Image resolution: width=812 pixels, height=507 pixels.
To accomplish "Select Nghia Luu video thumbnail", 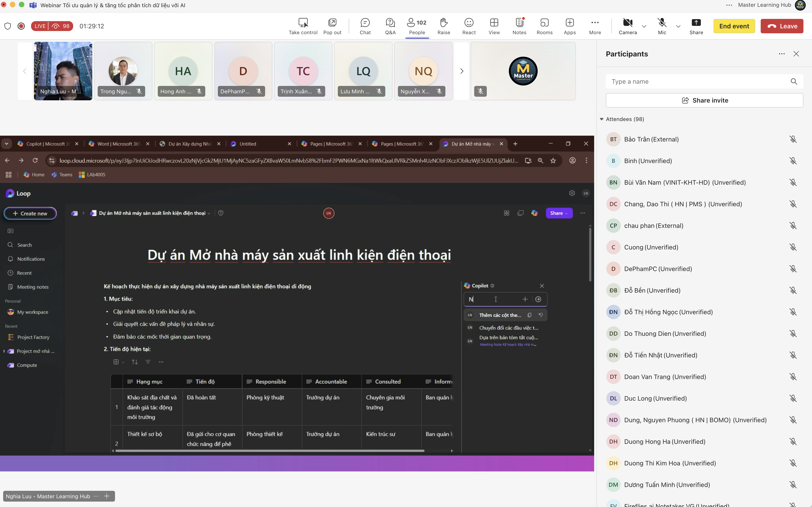I will [x=63, y=71].
